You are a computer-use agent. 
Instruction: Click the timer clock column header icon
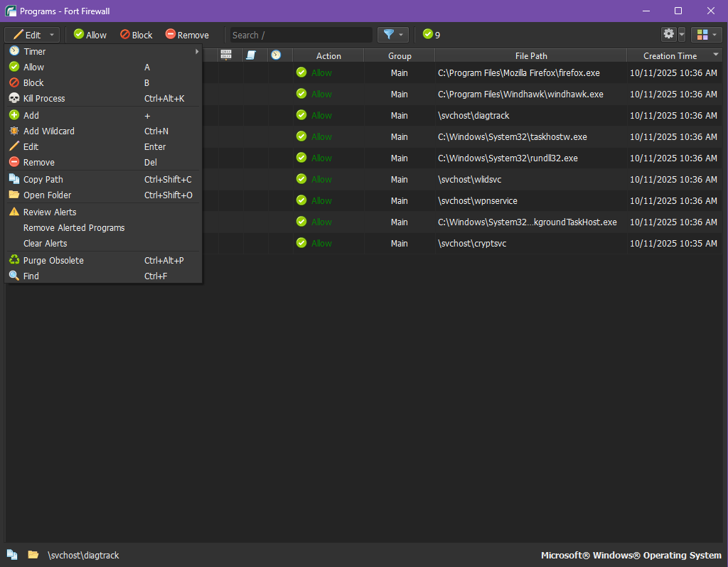(276, 55)
